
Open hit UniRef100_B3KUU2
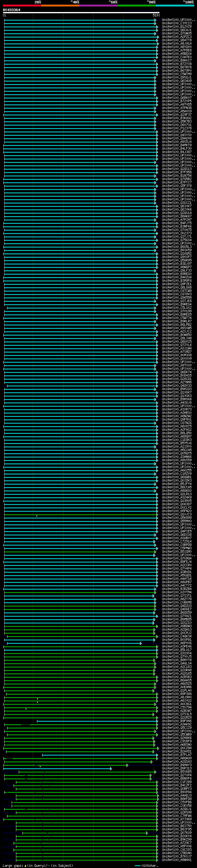[177, 118]
